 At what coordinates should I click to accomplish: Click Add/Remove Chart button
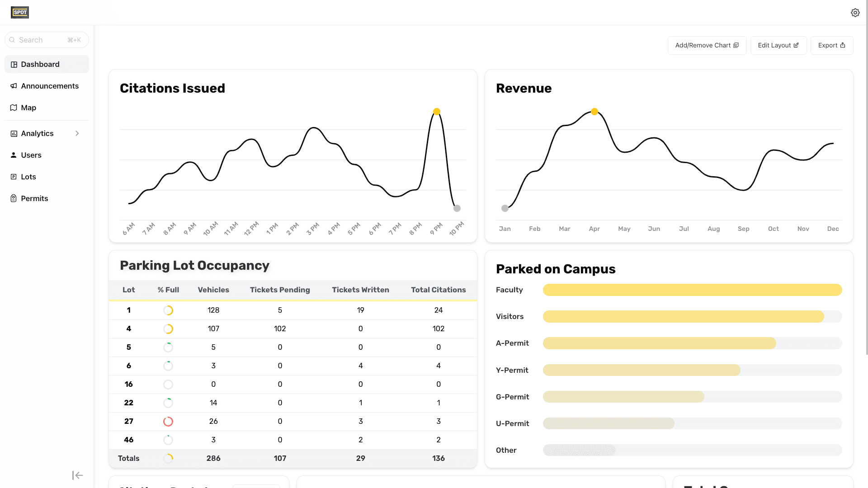707,45
